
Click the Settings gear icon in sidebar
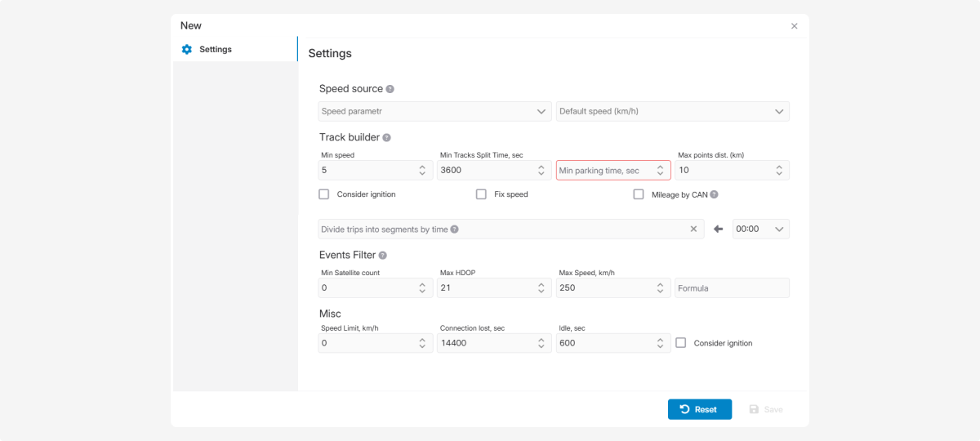[187, 50]
